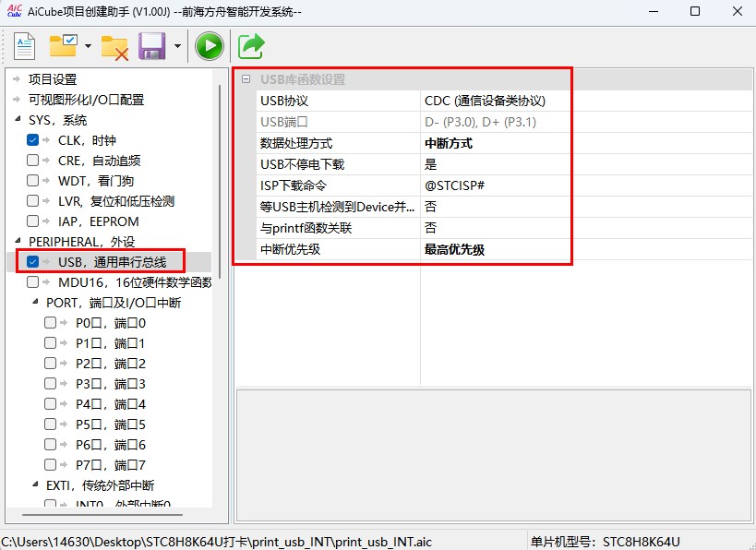Click the horizontal scrollbar of tree panel
The height and width of the screenshot is (550, 756).
[x=102, y=515]
